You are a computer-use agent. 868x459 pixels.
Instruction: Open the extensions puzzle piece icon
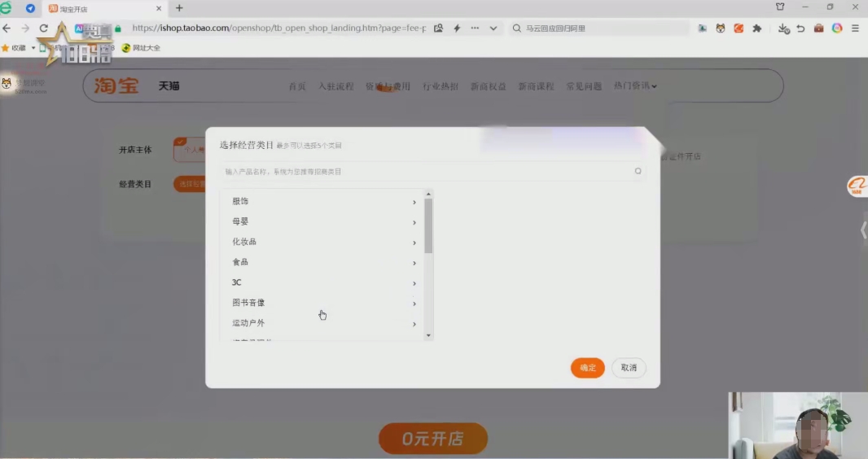point(756,28)
